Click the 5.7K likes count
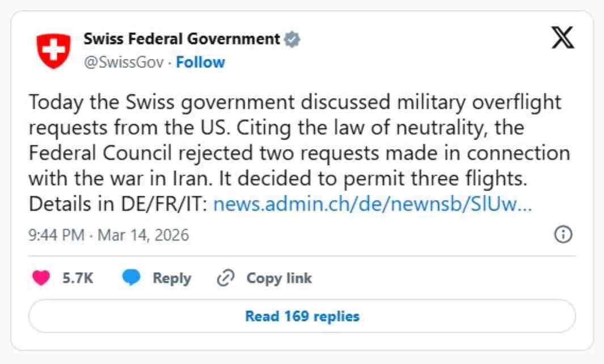This screenshot has width=604, height=364. click(x=78, y=278)
